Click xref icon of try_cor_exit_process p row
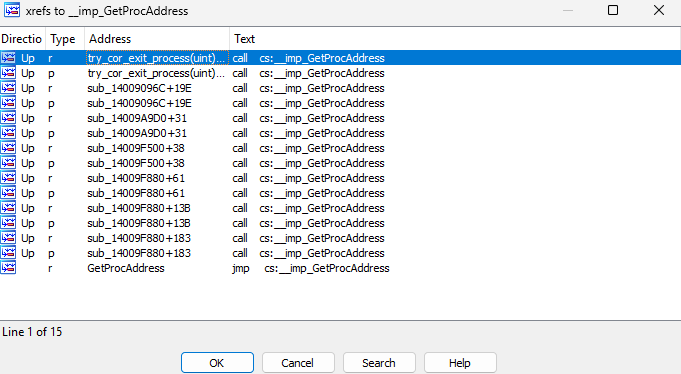This screenshot has height=374, width=681. [8, 73]
